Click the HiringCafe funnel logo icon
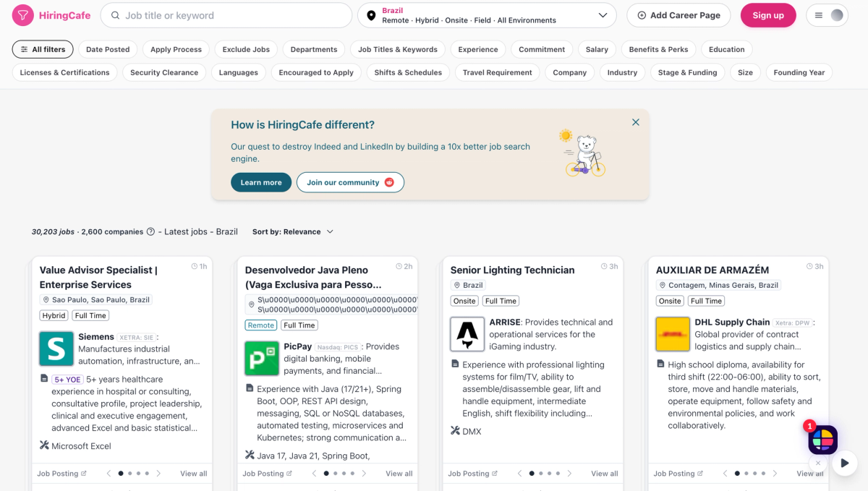Image resolution: width=868 pixels, height=491 pixels. coord(23,15)
